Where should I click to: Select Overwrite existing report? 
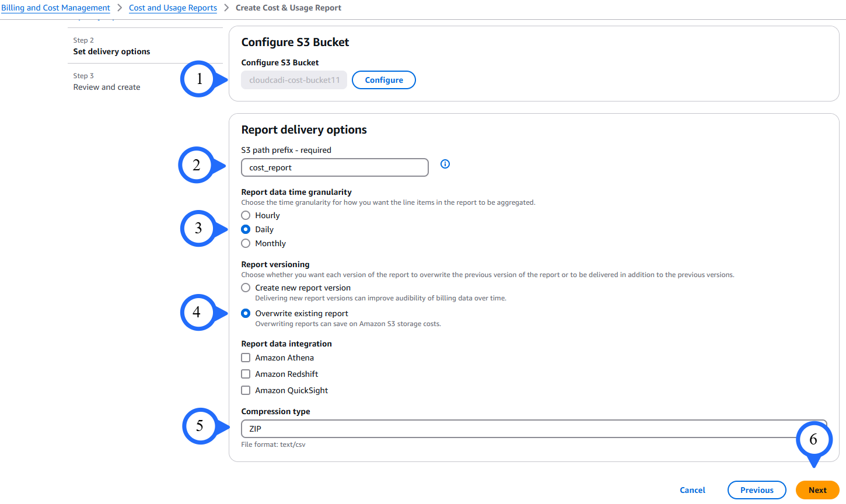click(246, 313)
